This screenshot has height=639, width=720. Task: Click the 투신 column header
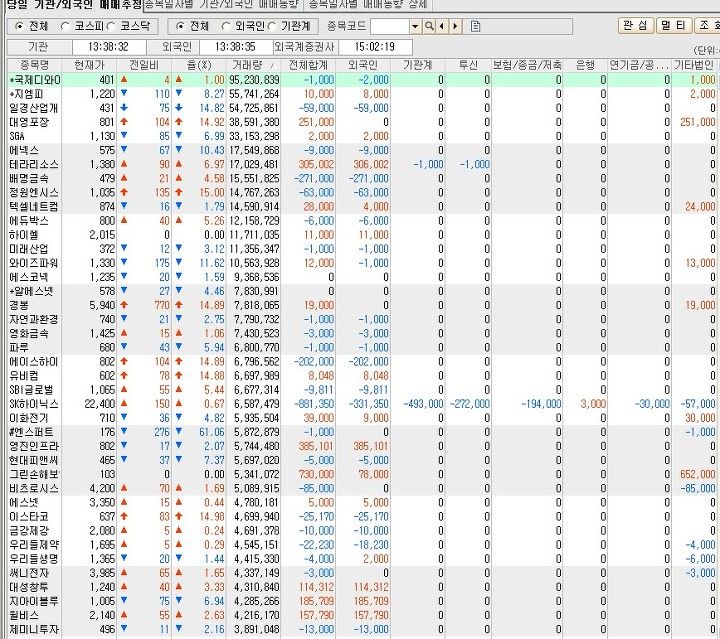tap(468, 65)
